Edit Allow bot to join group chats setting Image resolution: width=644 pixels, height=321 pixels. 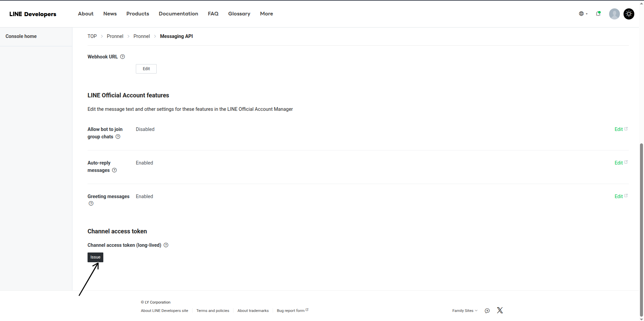[621, 129]
